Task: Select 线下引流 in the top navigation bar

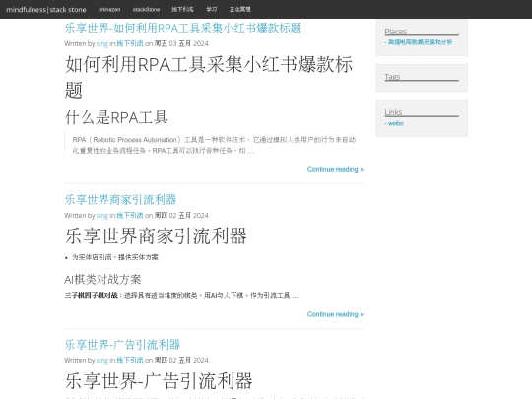Action: click(182, 10)
